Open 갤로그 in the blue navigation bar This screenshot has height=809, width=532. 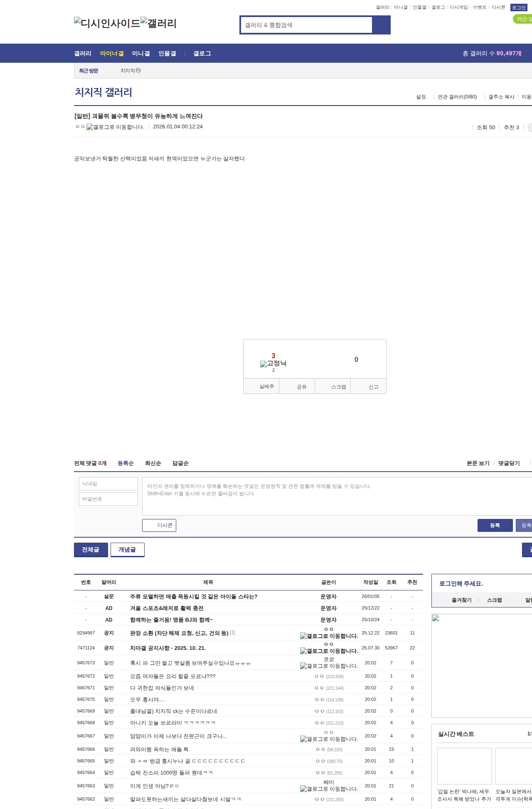tap(202, 53)
